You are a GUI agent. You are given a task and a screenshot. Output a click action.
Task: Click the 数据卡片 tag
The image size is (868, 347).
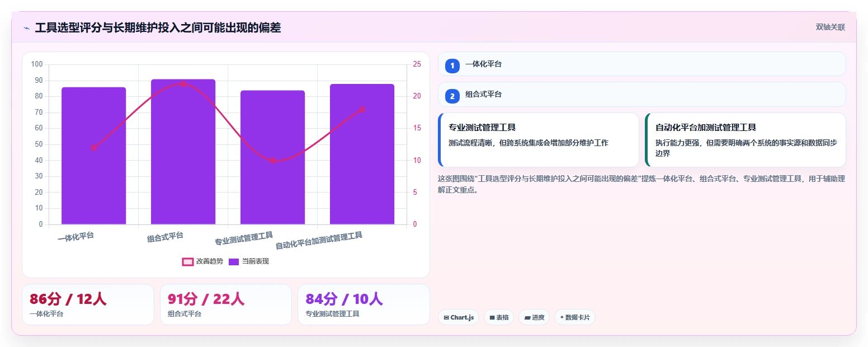(x=575, y=317)
